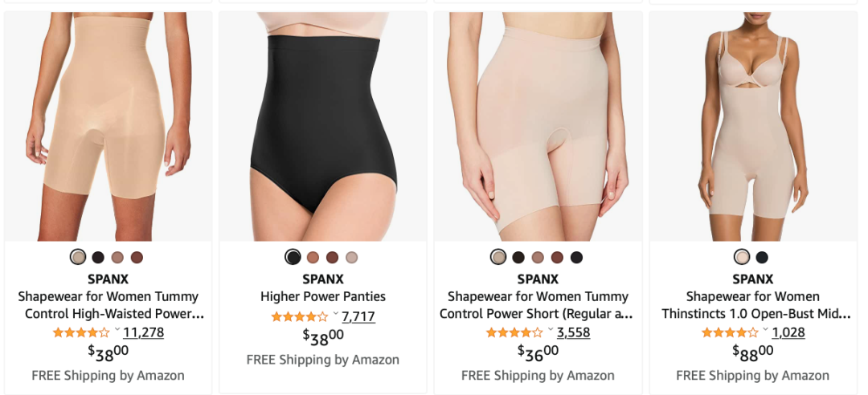868x395 pixels.
Task: Select black color swatch for High-Waisted Power shorts
Action: click(x=98, y=257)
